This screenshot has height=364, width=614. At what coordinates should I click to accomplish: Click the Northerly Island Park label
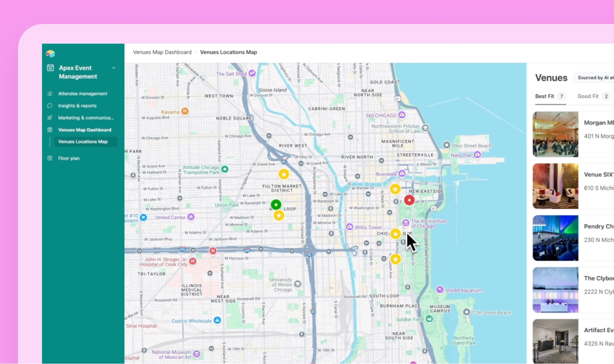click(464, 341)
